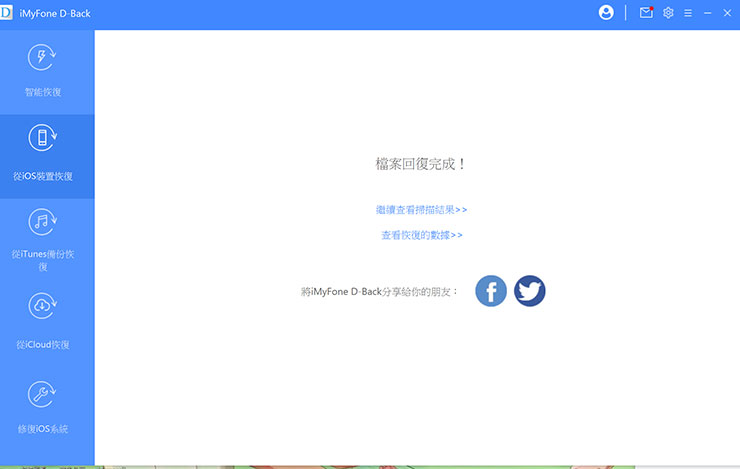Open the hamburger menu in title bar
The height and width of the screenshot is (469, 740).
(x=688, y=13)
